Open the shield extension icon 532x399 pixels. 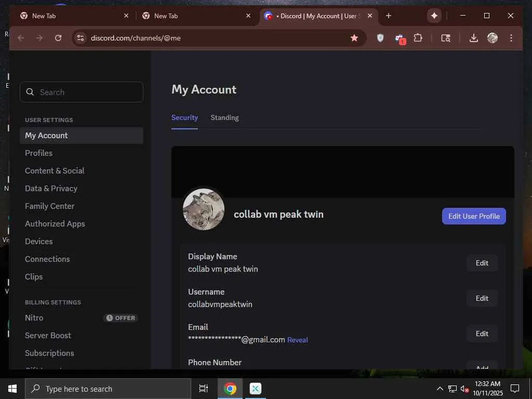[x=380, y=38]
